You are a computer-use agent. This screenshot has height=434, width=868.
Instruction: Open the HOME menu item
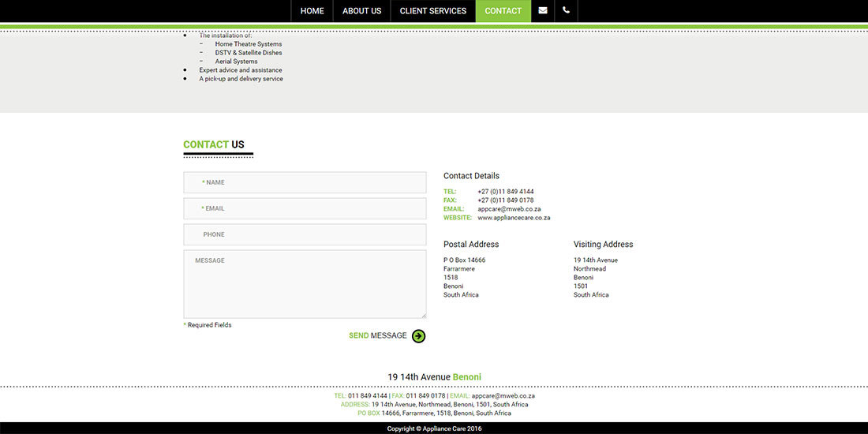pos(312,11)
